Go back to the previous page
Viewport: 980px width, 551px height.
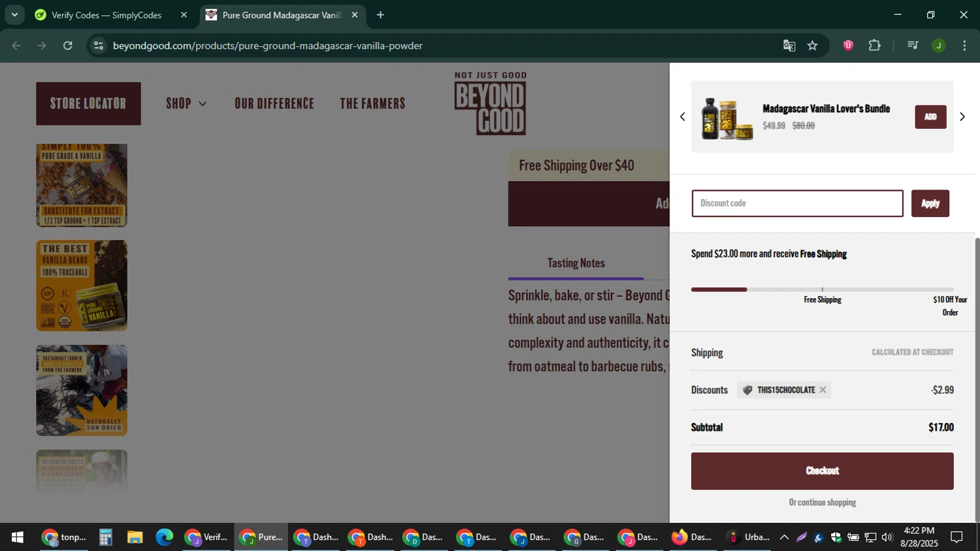(x=16, y=46)
